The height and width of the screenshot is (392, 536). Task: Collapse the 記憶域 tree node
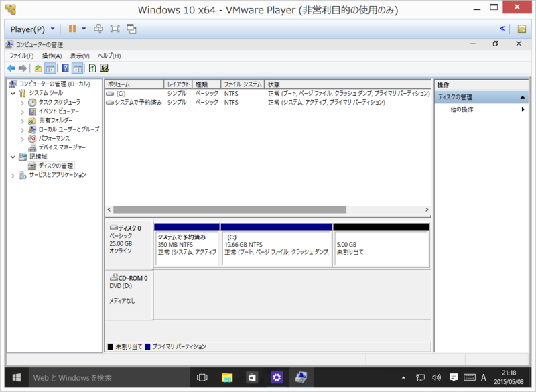(x=13, y=157)
